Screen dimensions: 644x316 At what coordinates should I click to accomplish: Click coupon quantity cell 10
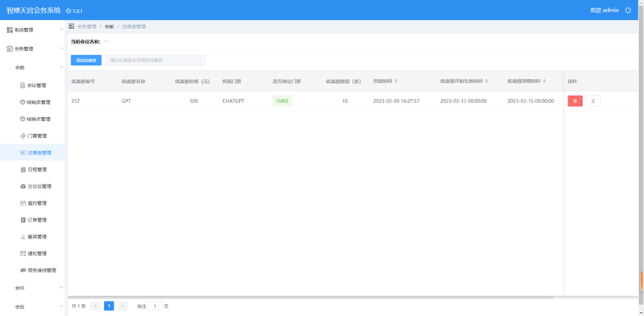(345, 101)
